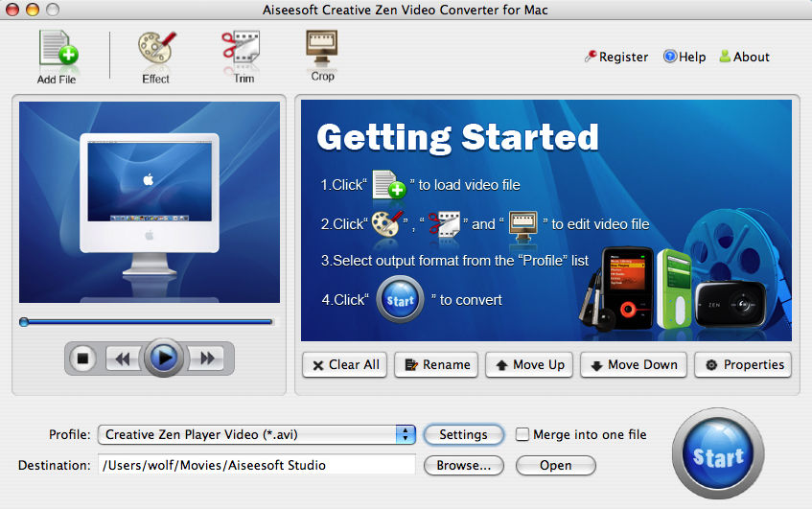Select the Trim scissors tool

pos(242,56)
